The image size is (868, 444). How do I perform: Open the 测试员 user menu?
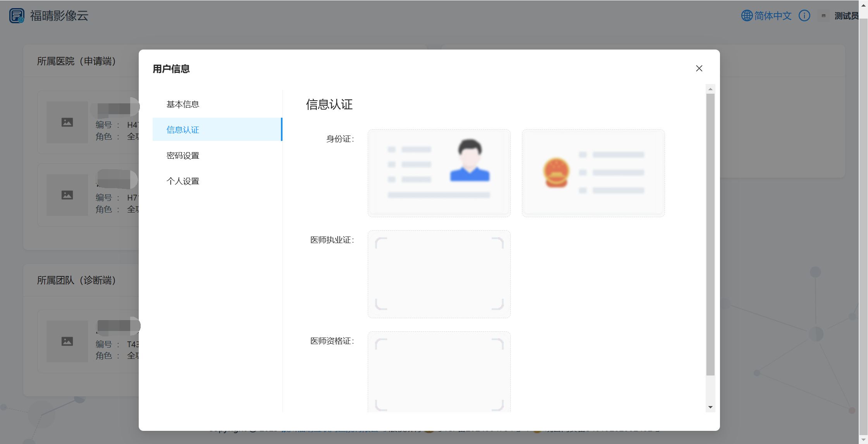tap(846, 16)
